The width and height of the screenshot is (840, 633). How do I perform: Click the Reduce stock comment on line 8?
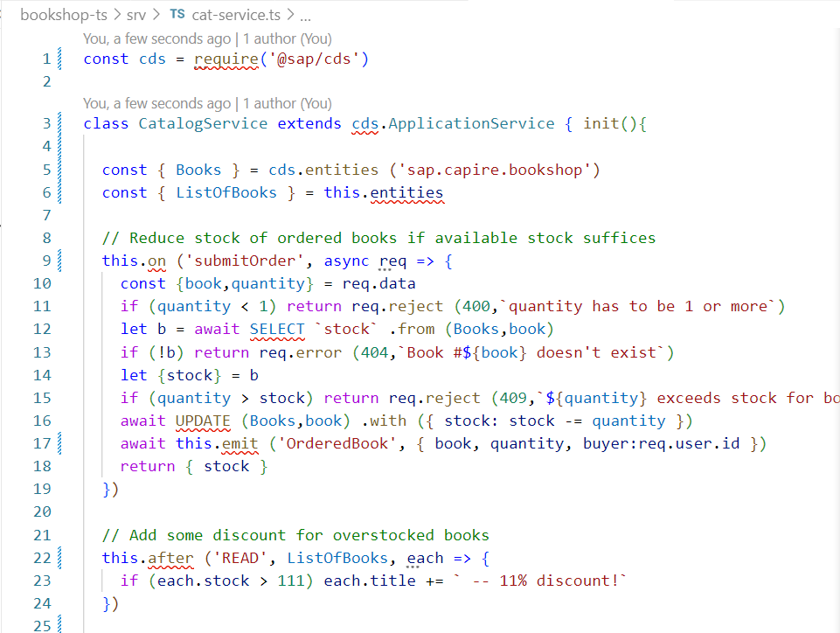point(378,238)
